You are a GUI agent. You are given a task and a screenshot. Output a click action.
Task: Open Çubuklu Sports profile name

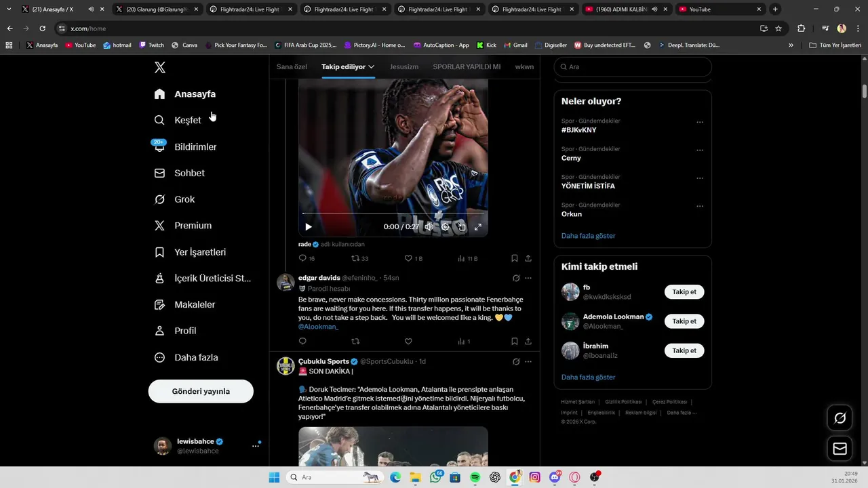pyautogui.click(x=323, y=361)
